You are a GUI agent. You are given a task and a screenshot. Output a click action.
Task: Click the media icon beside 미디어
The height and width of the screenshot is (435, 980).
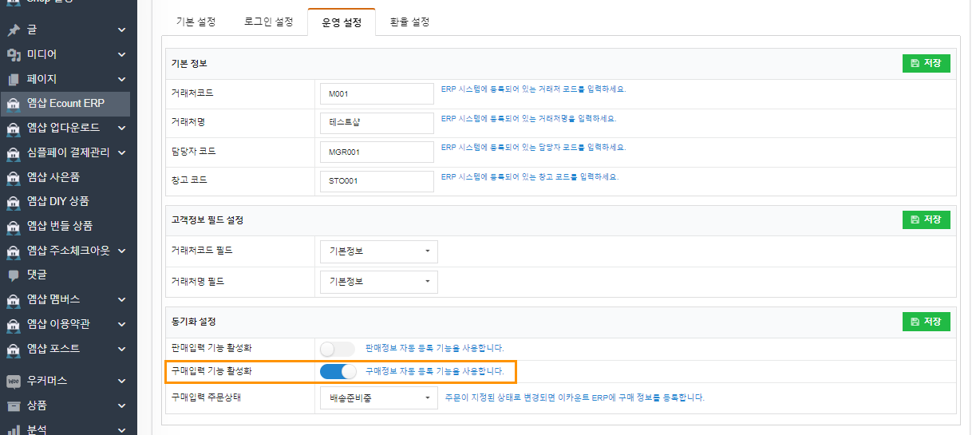pyautogui.click(x=13, y=55)
